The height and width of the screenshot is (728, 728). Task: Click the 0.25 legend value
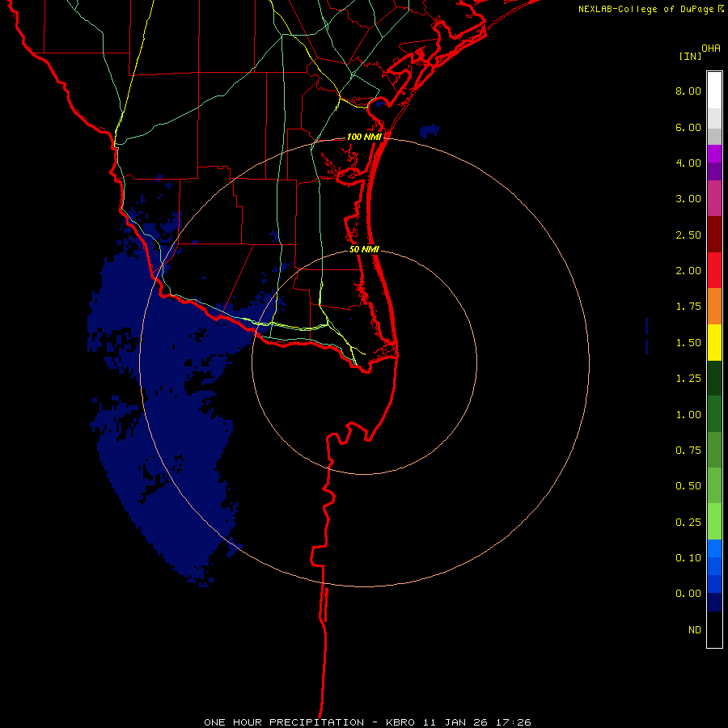[688, 523]
